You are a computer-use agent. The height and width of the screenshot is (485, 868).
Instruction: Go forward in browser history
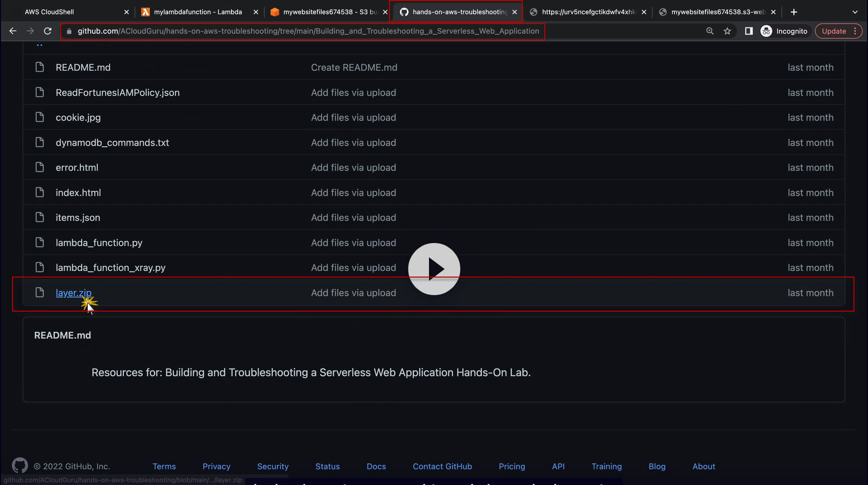pyautogui.click(x=30, y=31)
